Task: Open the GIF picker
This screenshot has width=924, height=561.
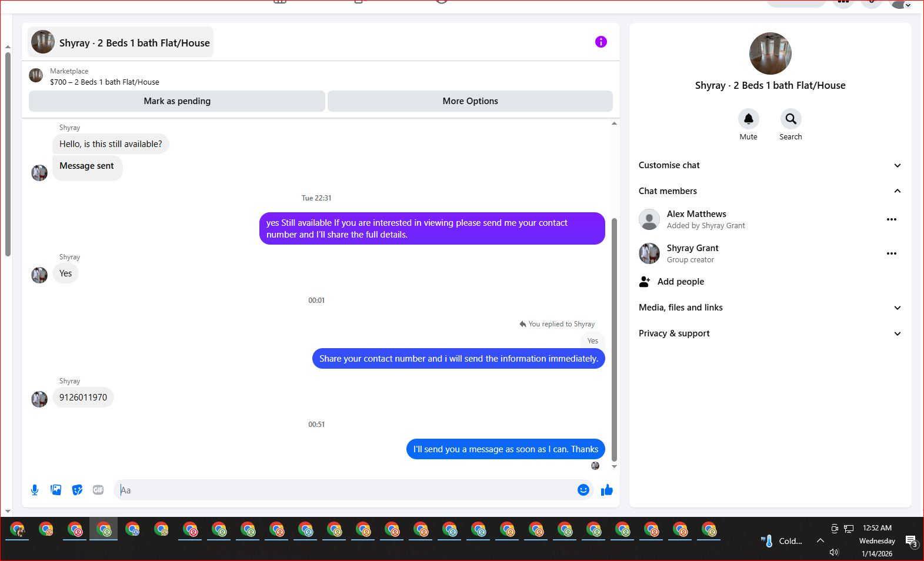Action: (98, 490)
